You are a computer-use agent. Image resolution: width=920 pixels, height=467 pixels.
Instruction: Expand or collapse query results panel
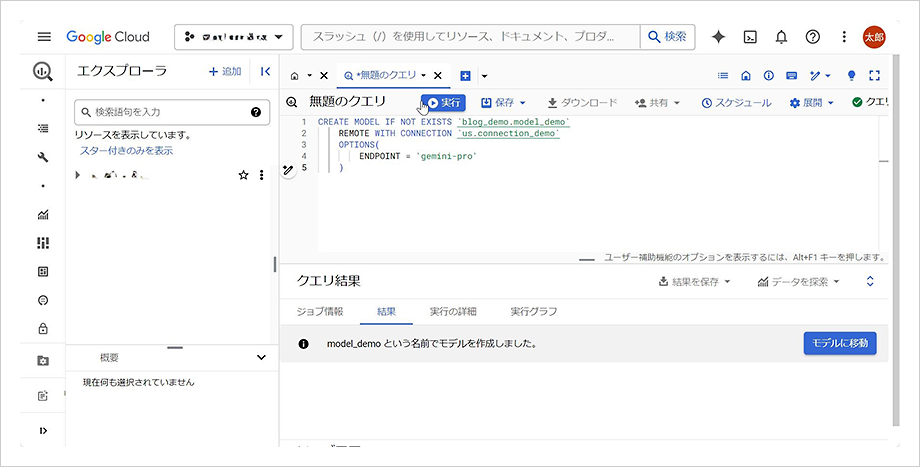[x=870, y=282]
